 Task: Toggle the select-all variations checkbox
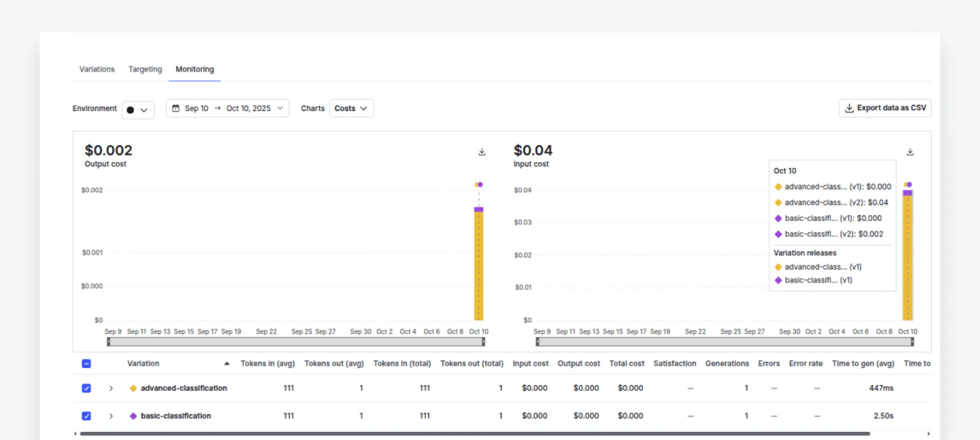(86, 364)
